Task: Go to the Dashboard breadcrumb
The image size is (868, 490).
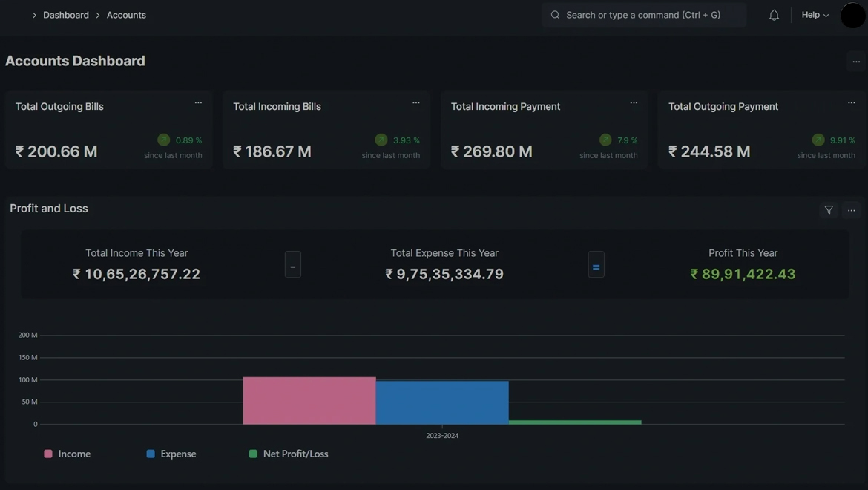Action: coord(66,15)
